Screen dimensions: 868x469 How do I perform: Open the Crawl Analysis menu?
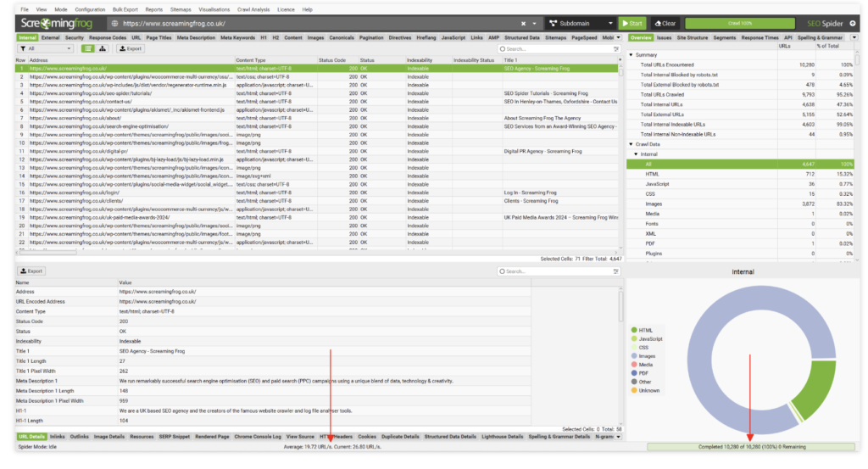253,9
